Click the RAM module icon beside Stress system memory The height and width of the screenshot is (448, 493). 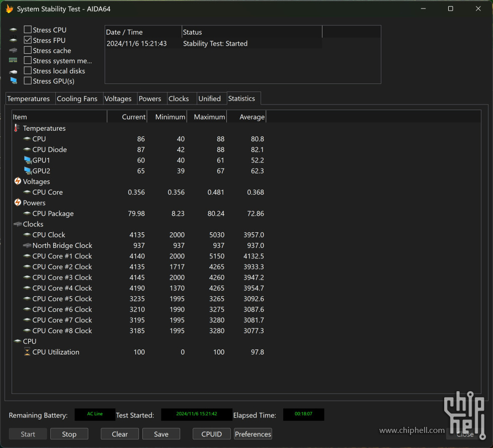point(13,60)
